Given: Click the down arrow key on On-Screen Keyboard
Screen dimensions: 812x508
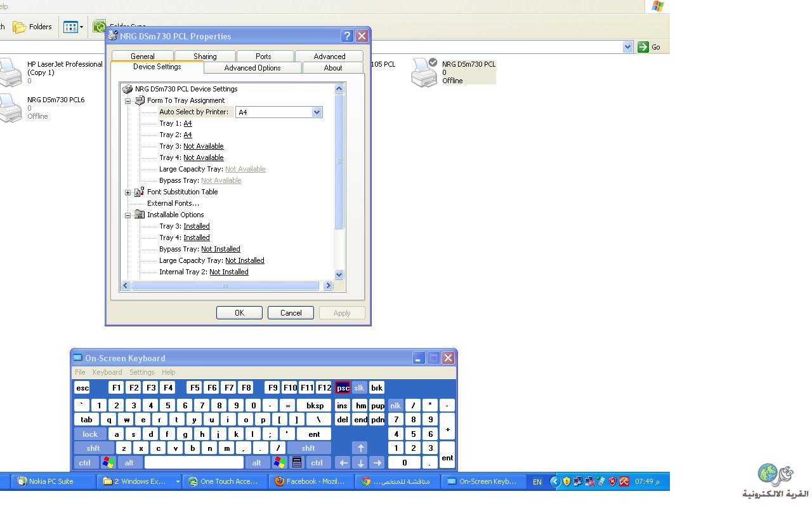Looking at the screenshot, I should [360, 462].
